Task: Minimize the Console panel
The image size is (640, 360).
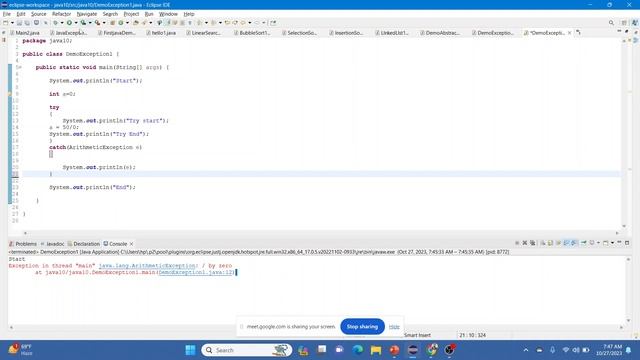Action: 619,243
